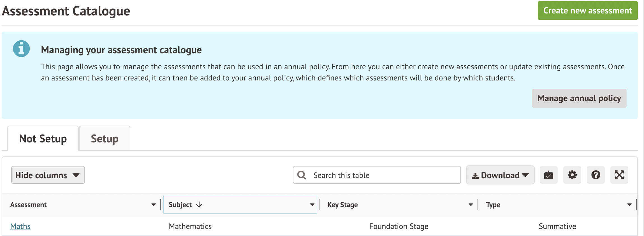The image size is (644, 236).
Task: Expand table to fullscreen with arrows icon
Action: tap(619, 175)
